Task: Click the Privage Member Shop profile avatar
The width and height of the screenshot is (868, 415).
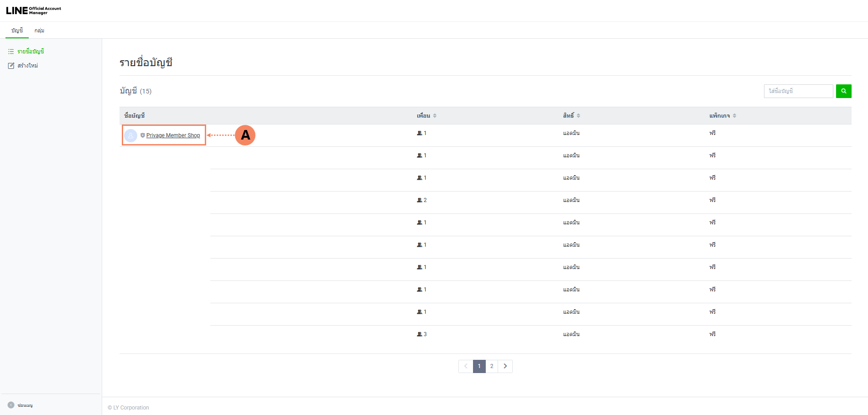Action: click(x=131, y=135)
